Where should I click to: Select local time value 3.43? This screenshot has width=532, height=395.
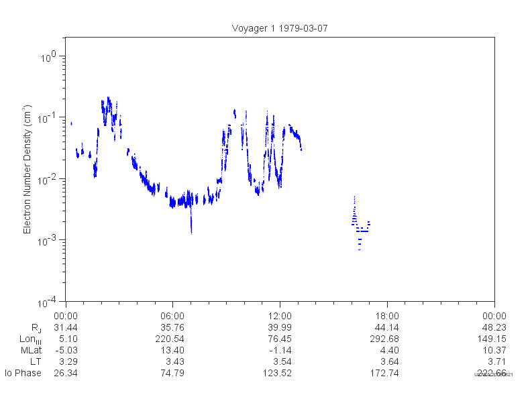(x=175, y=361)
